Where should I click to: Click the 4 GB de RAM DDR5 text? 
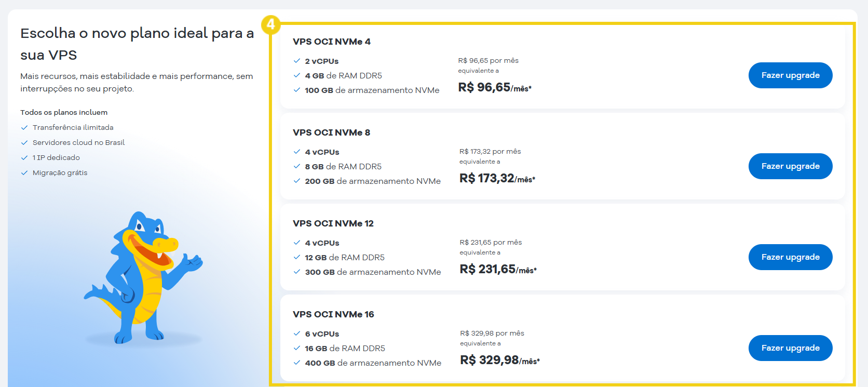coord(343,76)
